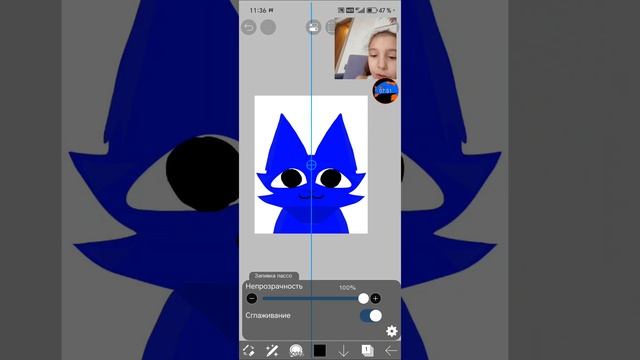Open the ruler and symmetry tool icon
Viewport: 640px width, 360px height.
tap(313, 27)
